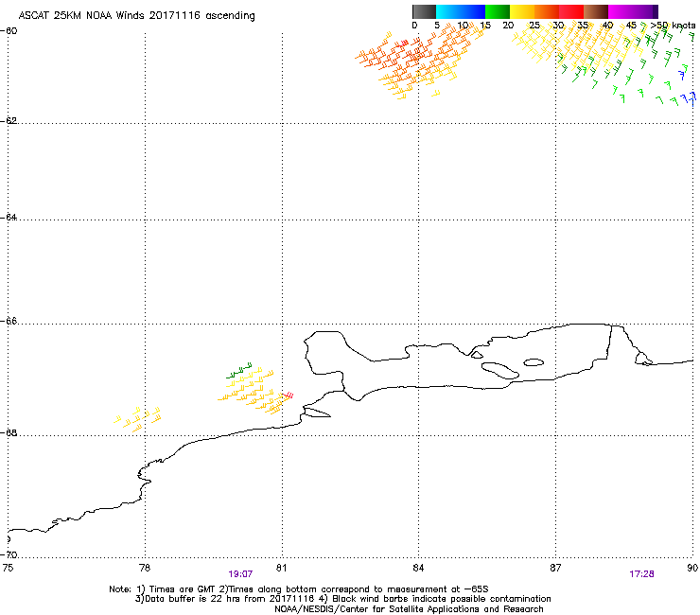Click the orange 25-30 knots color bar segment
The width and height of the screenshot is (700, 615).
547,11
